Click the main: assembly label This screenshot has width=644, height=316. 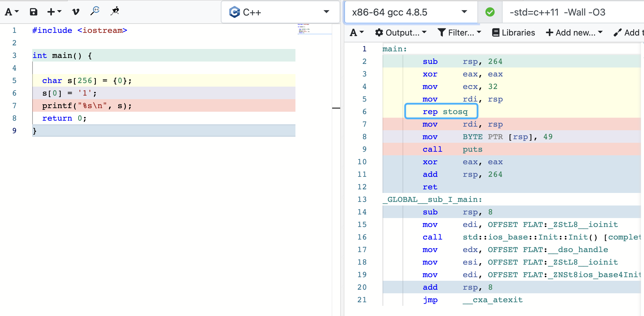point(395,49)
